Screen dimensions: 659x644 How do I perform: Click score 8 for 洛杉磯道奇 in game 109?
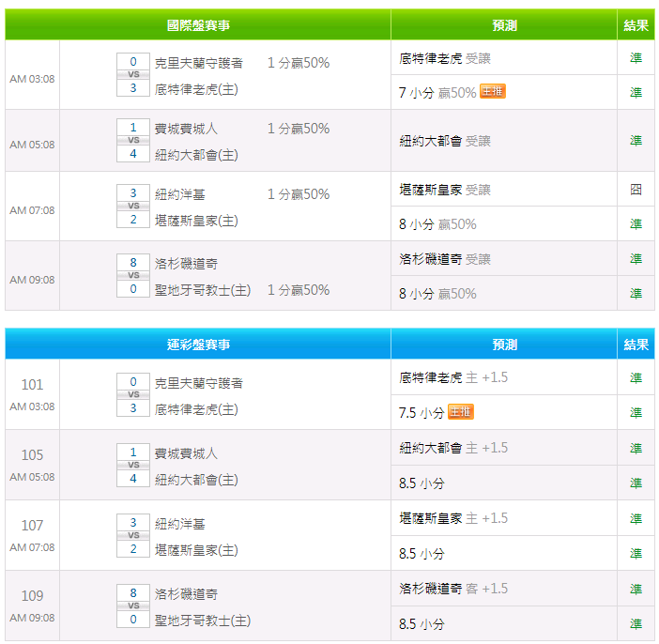click(x=133, y=592)
